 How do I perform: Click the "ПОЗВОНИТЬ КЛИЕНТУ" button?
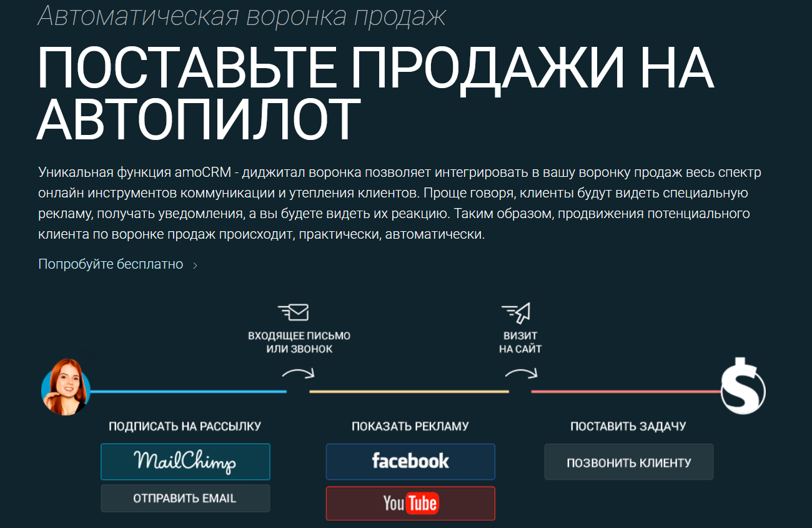click(x=629, y=462)
